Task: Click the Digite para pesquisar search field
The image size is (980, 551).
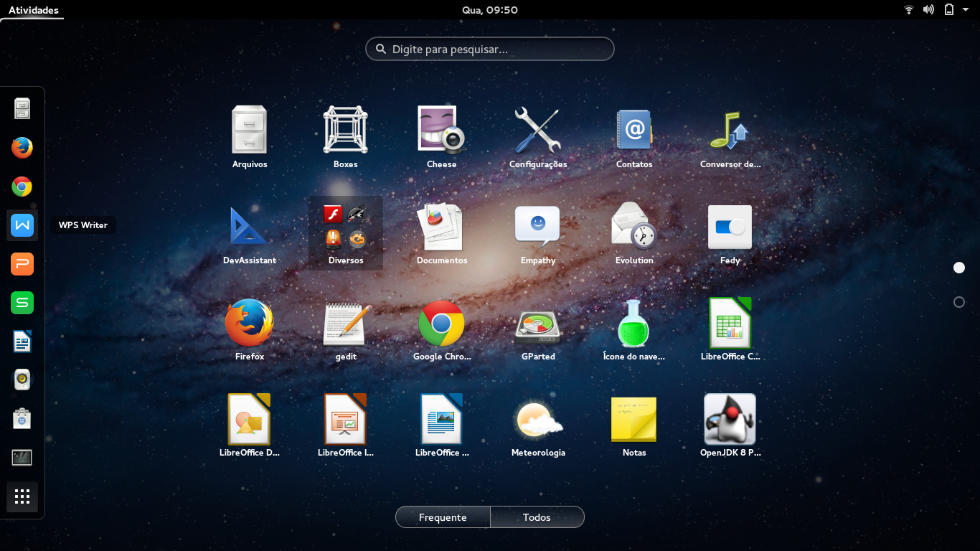Action: (490, 49)
